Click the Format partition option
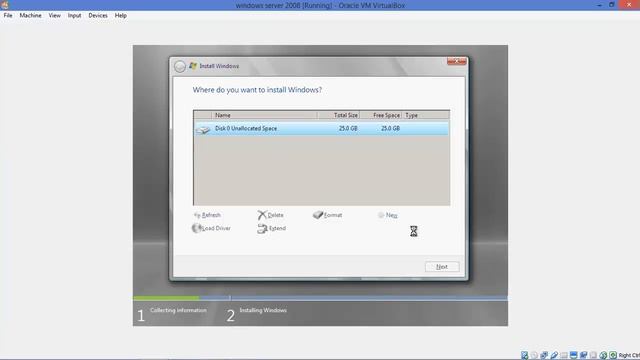Screen dimensions: 640x360 pos(327,215)
